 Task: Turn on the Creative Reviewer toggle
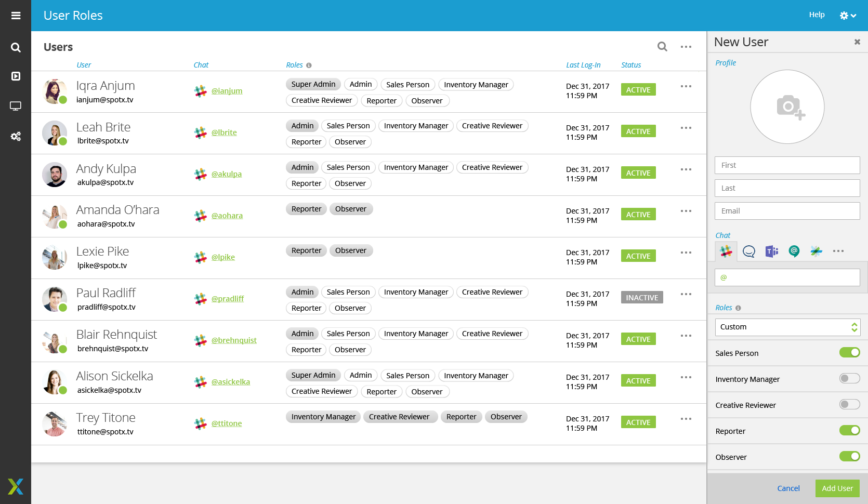click(849, 405)
